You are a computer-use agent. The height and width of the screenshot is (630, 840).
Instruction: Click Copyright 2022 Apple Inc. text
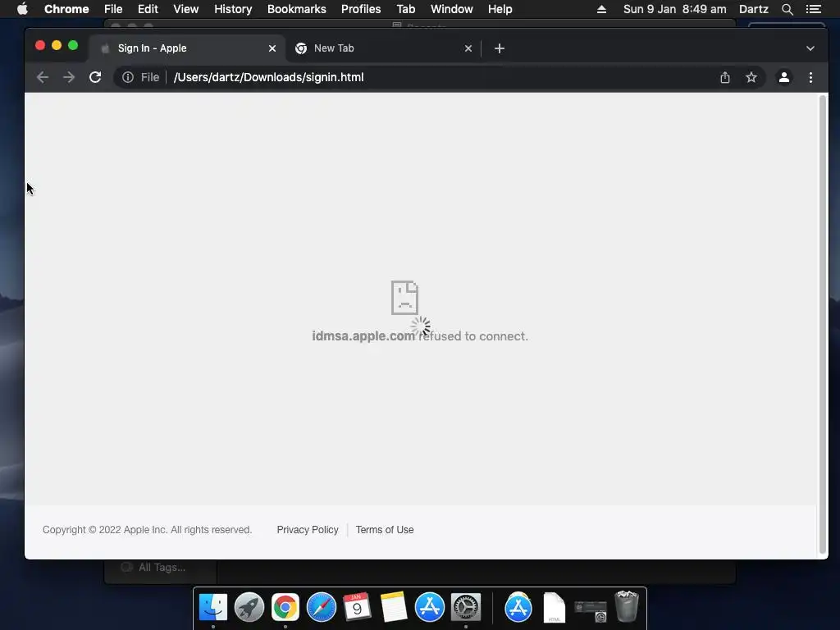[147, 529]
